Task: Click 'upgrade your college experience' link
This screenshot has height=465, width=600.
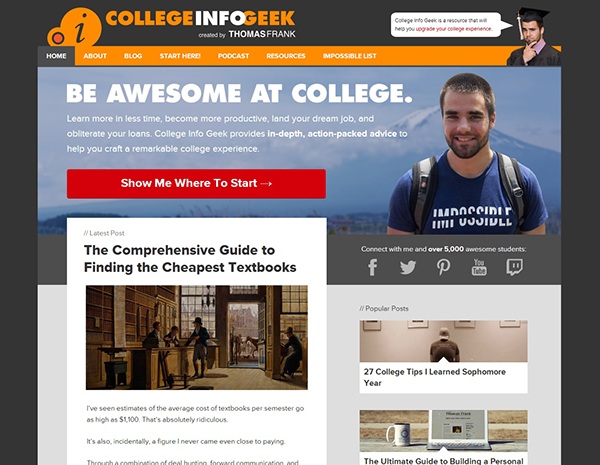Action: [453, 29]
